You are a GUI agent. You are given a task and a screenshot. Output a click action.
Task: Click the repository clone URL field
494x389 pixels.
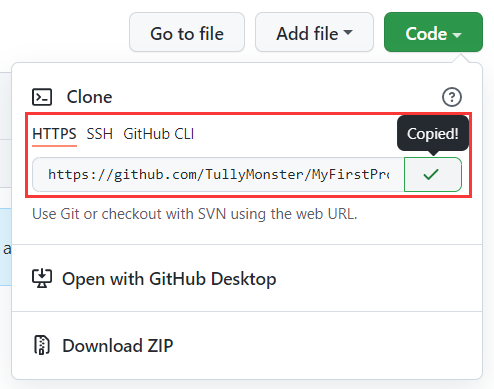coord(218,174)
